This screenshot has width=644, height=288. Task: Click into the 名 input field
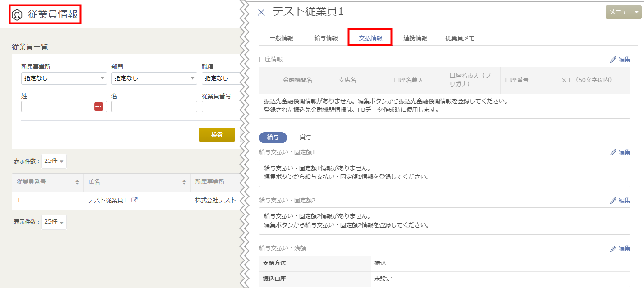point(154,106)
